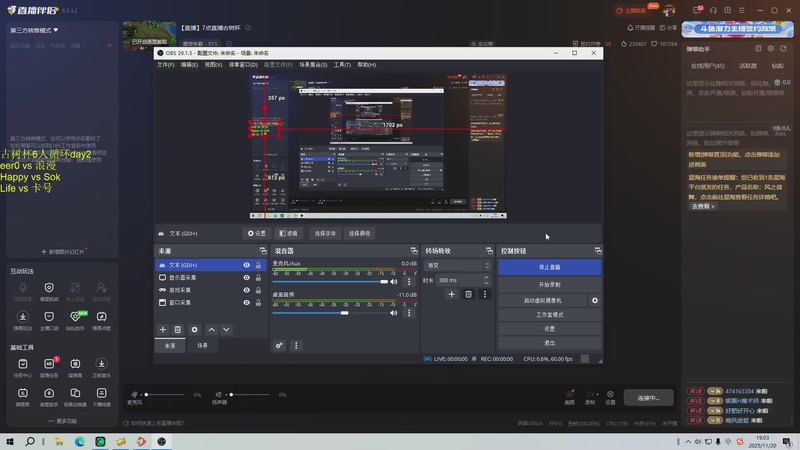
Task: Open 钻粉助手 tool marked NEW
Action: 76,320
